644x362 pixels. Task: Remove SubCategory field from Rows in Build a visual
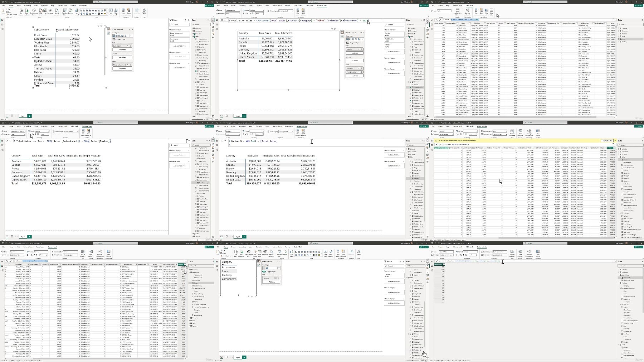pos(128,46)
